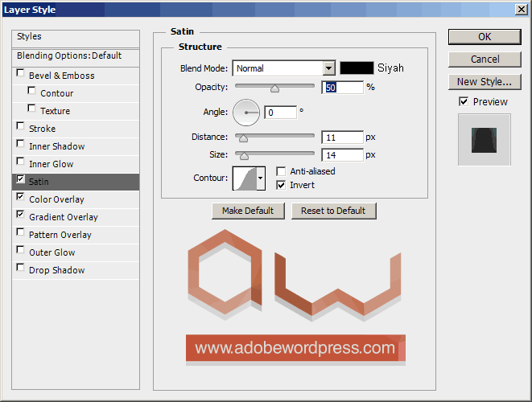Viewport: 532px width, 402px height.
Task: Click the Cancel button
Action: [x=485, y=59]
